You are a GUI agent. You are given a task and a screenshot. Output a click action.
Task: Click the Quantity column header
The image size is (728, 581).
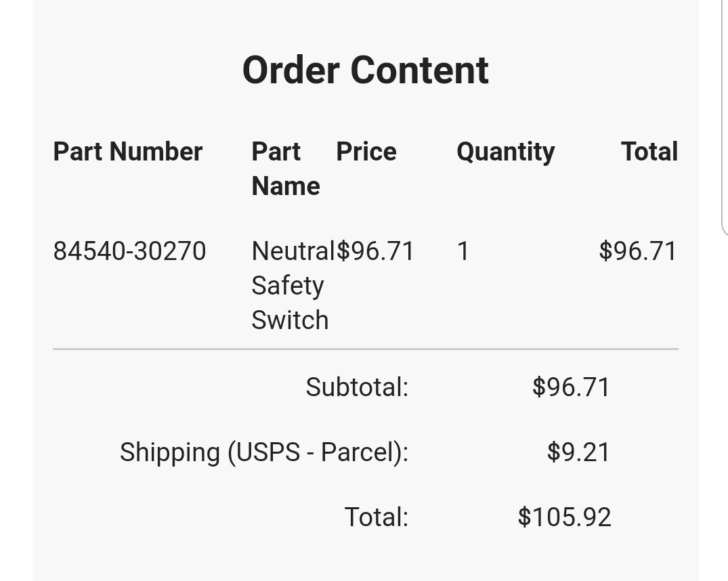pos(506,152)
